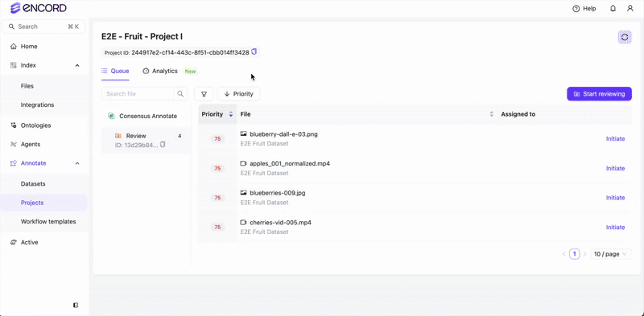
Task: Collapse the Index section chevron
Action: point(77,65)
